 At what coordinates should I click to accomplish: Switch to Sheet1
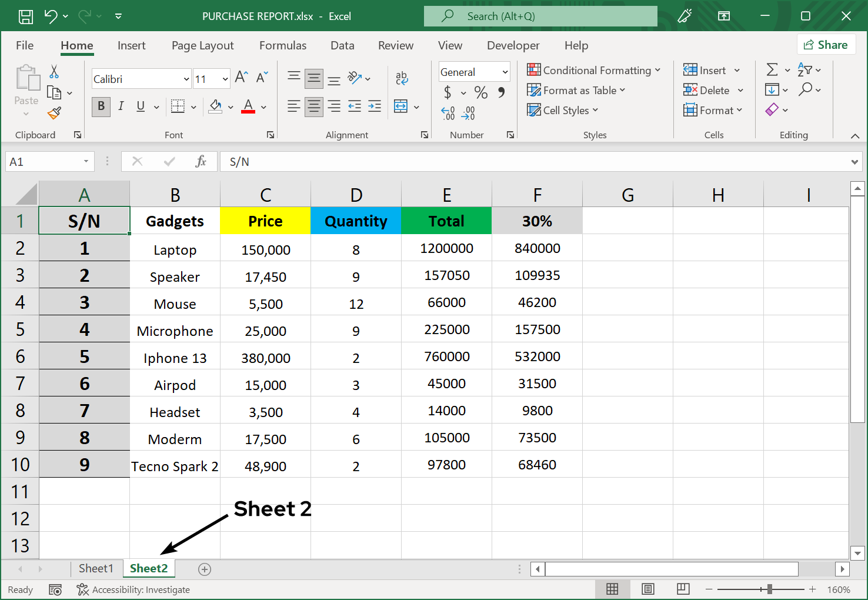tap(96, 568)
